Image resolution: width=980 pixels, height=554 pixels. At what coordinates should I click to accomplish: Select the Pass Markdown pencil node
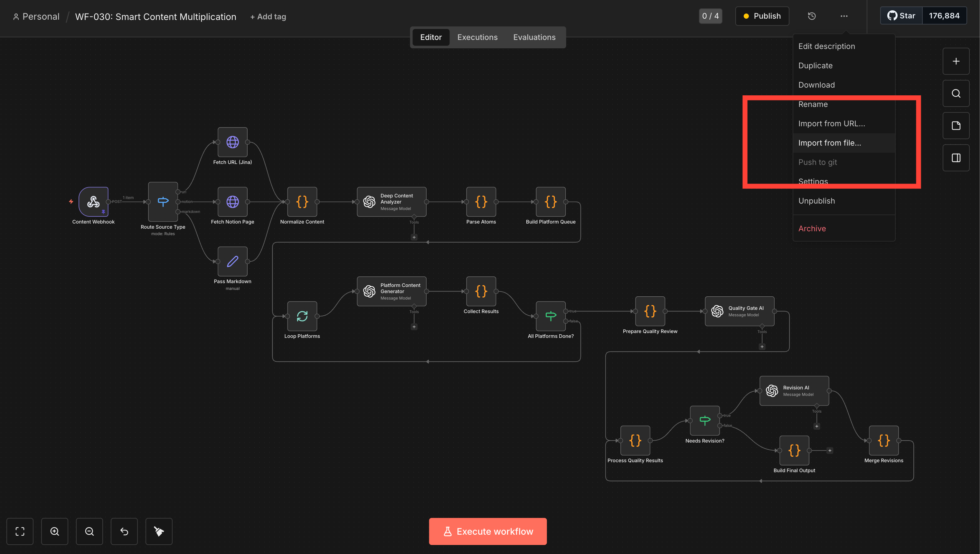click(x=232, y=262)
